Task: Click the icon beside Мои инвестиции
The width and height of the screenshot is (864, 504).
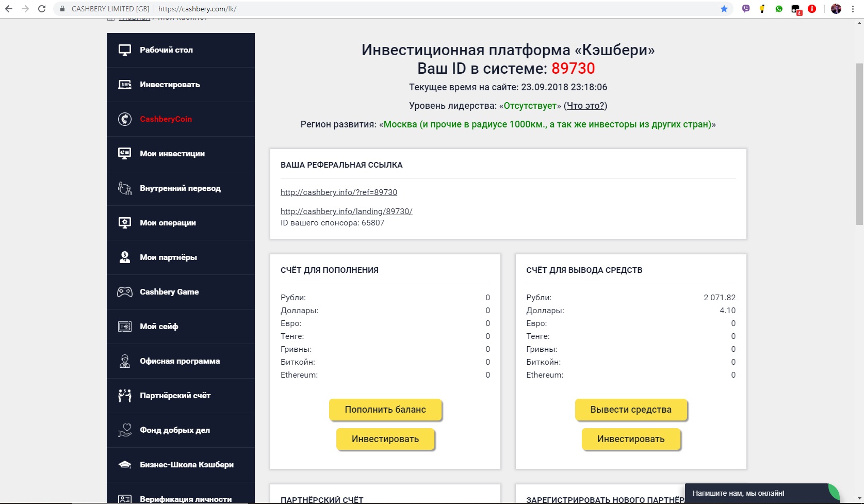Action: point(125,154)
